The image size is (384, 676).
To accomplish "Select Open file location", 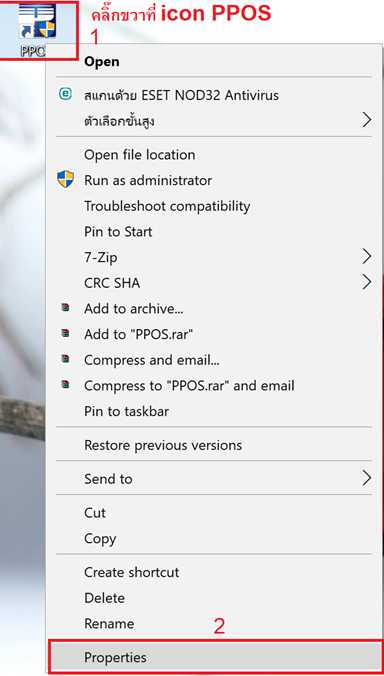I will click(140, 155).
